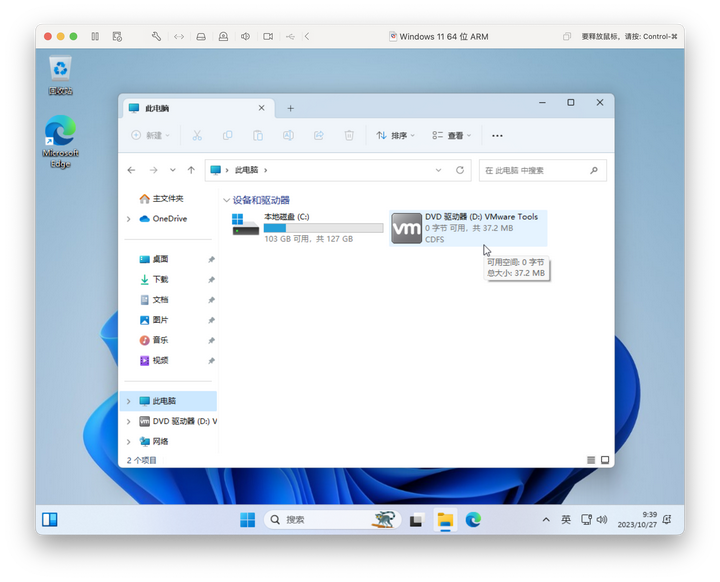This screenshot has width=720, height=582.
Task: Unpin 桌面 using its pin icon
Action: (x=211, y=260)
